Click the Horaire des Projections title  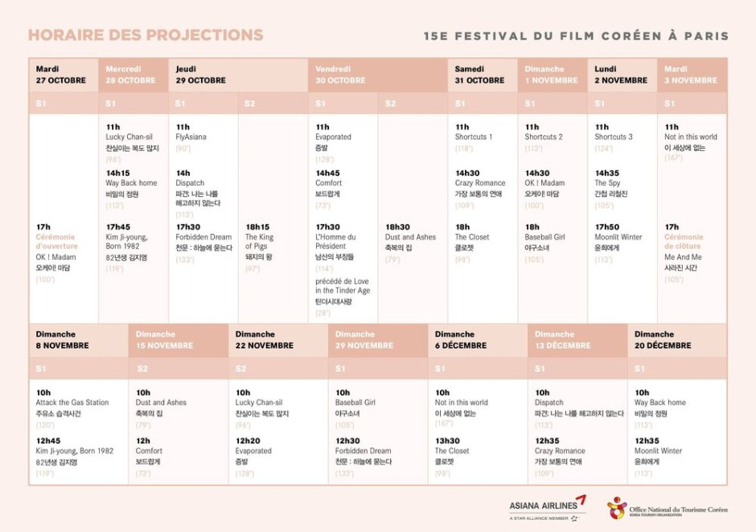(x=146, y=35)
